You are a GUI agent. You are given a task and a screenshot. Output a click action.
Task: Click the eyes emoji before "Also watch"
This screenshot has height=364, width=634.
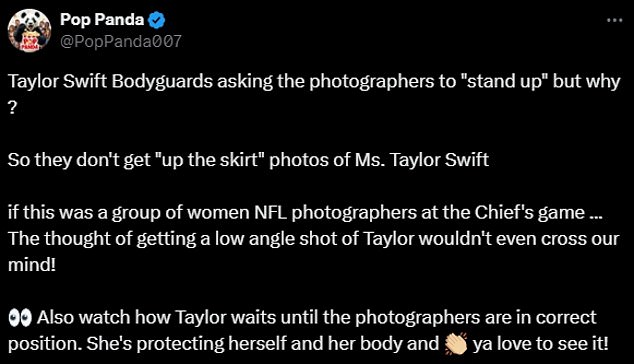point(20,317)
